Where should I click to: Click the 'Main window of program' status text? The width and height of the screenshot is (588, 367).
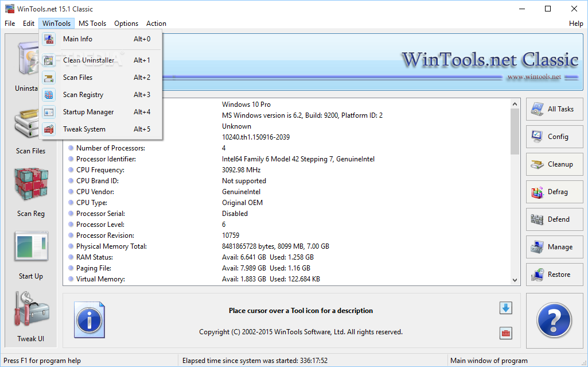[489, 361]
